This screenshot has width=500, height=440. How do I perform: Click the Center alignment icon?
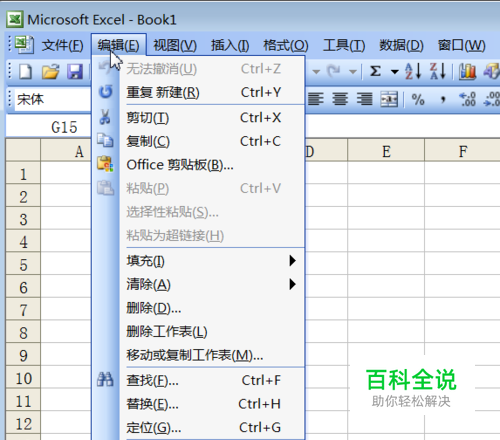point(340,99)
